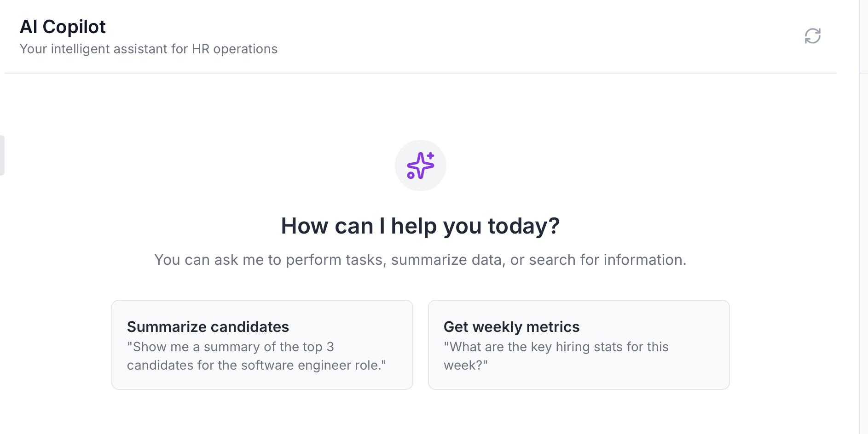
Task: Click the divider line below the header
Action: point(420,73)
